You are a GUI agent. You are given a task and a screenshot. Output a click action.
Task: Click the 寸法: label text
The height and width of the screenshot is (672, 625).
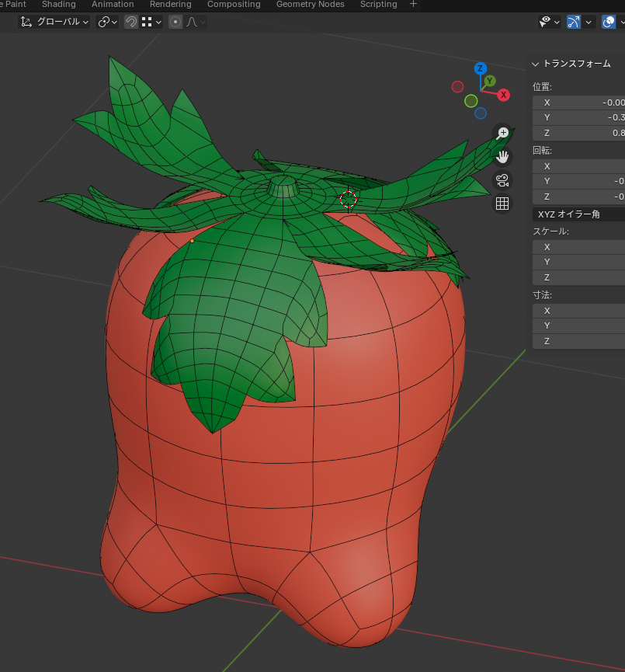pyautogui.click(x=543, y=295)
